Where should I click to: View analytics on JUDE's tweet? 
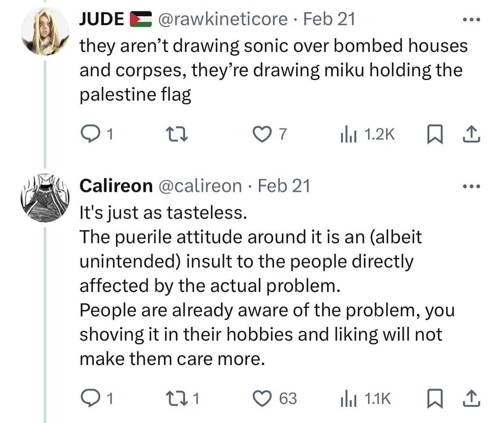point(348,134)
